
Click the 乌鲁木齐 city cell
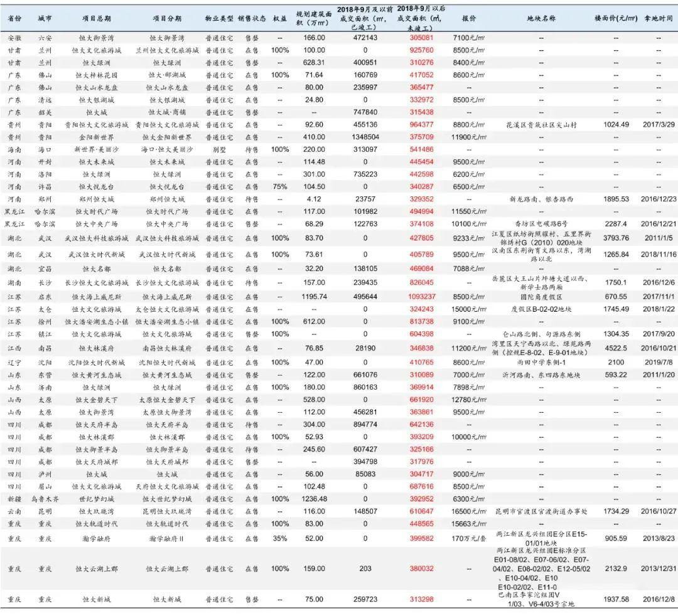tap(45, 499)
